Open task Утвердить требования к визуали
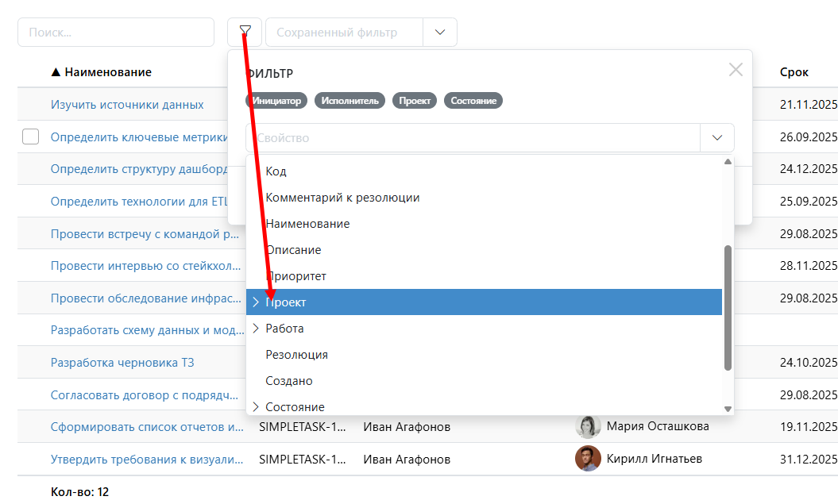 147,460
